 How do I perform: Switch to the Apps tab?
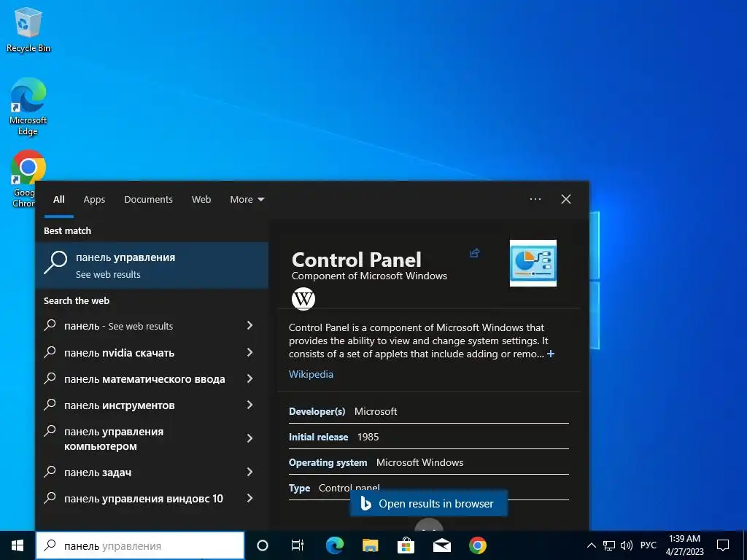pos(94,200)
